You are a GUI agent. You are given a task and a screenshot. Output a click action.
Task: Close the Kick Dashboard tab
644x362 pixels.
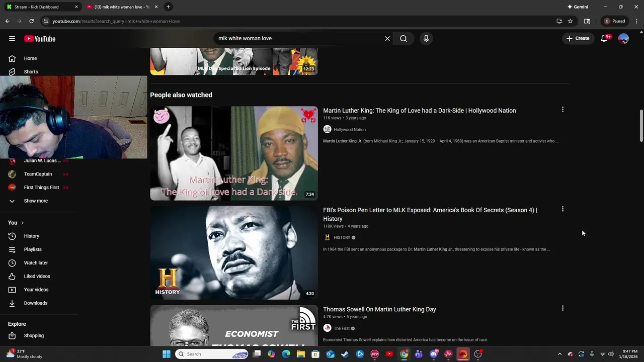[76, 7]
